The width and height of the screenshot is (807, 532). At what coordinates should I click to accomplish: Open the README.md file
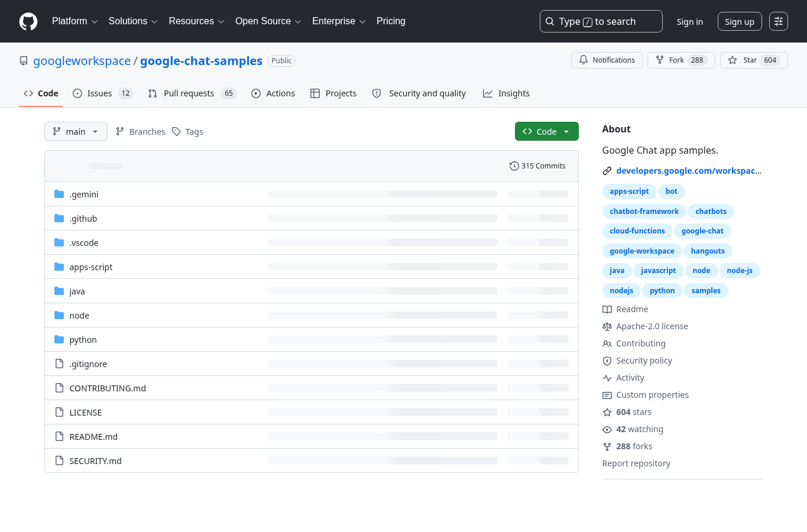[x=93, y=436]
